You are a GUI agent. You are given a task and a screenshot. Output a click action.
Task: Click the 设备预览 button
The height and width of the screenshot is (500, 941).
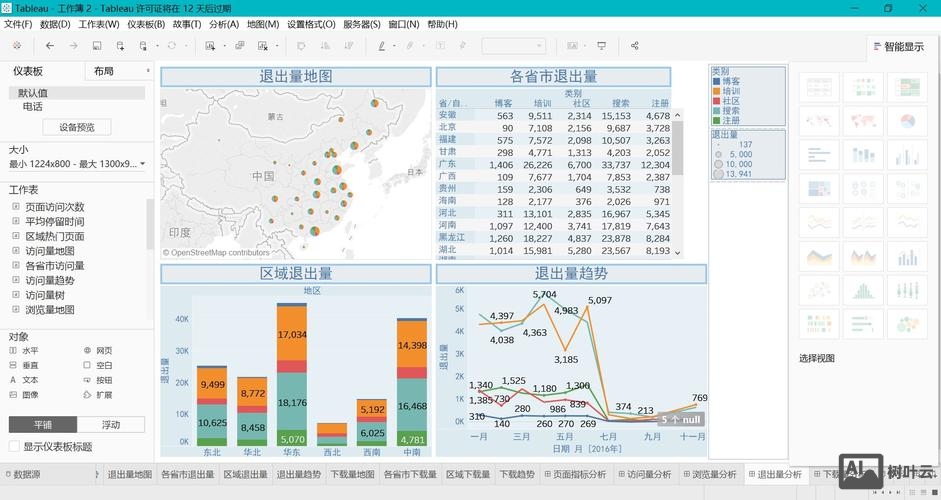(77, 127)
